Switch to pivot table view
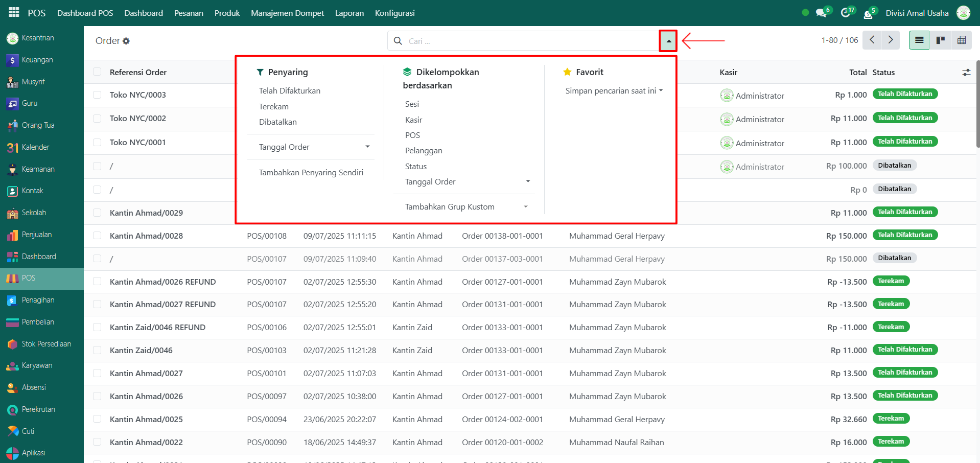980x463 pixels. 961,40
